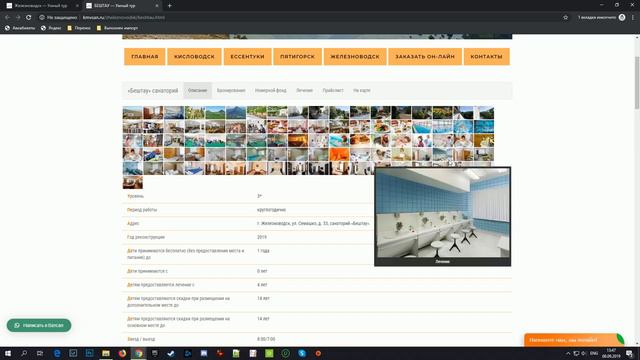Click the page vertical scrollbar thumb
This screenshot has height=360, width=640.
(x=637, y=82)
